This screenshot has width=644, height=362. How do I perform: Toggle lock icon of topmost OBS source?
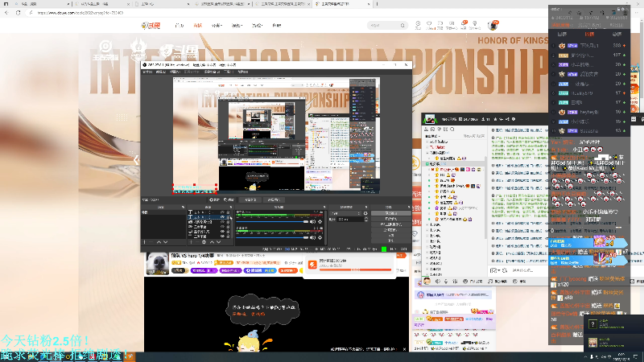(228, 212)
